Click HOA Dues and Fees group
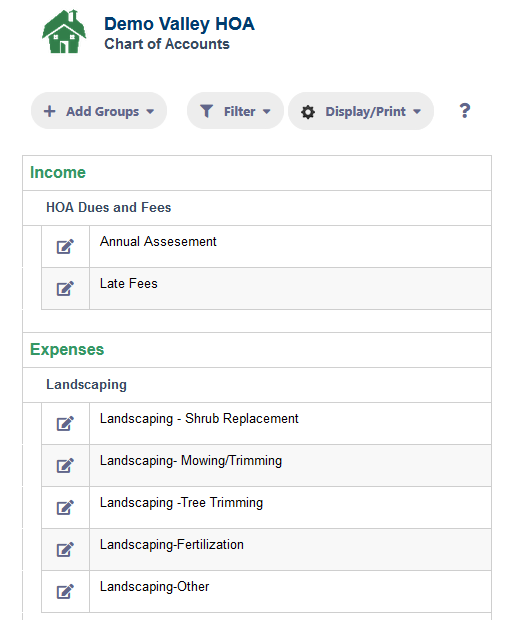509x620 pixels. pos(109,207)
